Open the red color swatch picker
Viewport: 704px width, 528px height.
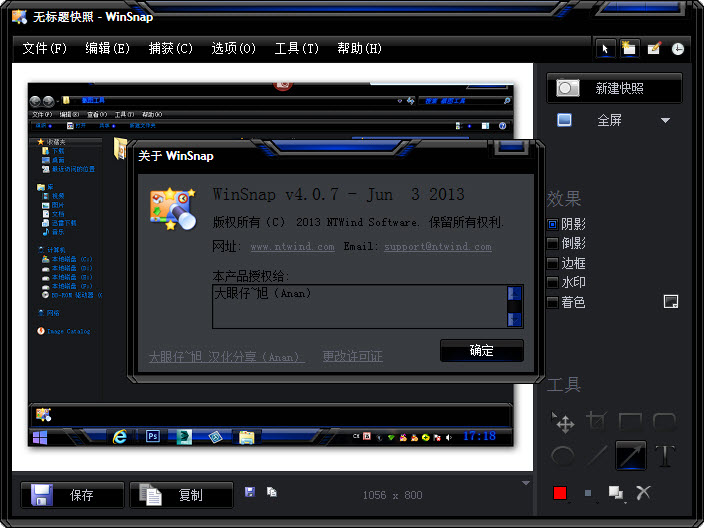[x=560, y=493]
